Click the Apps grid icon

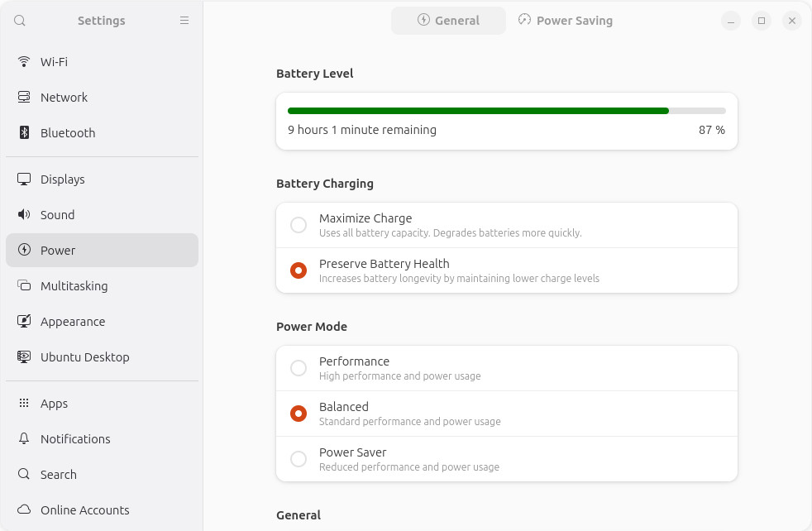coord(24,403)
